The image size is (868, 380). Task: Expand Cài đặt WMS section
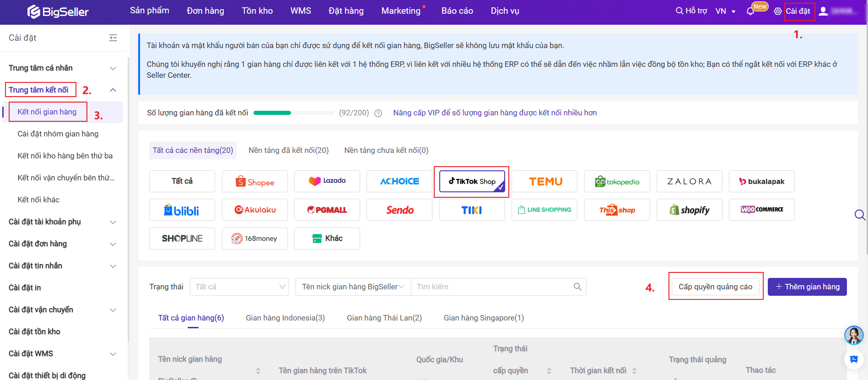click(113, 354)
